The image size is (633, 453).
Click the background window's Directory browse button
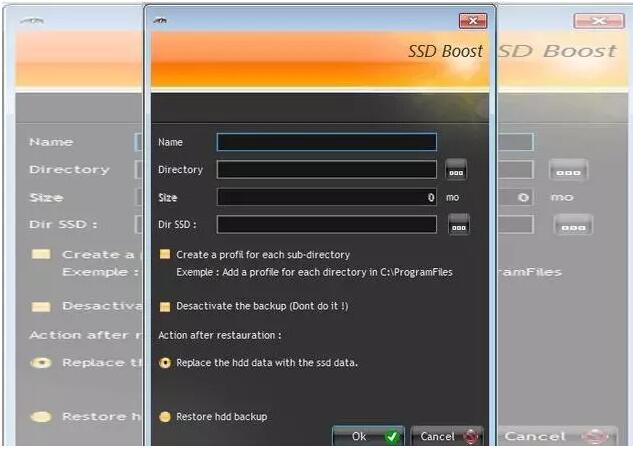pos(568,170)
